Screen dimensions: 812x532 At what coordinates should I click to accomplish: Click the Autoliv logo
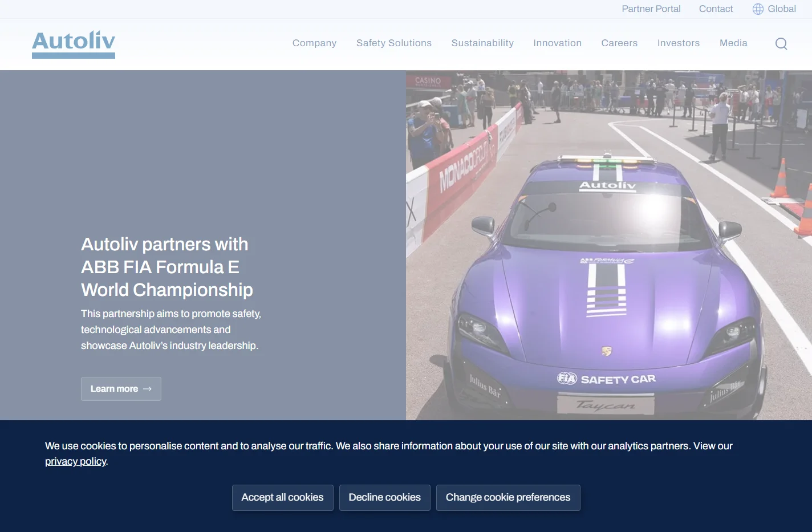tap(74, 44)
